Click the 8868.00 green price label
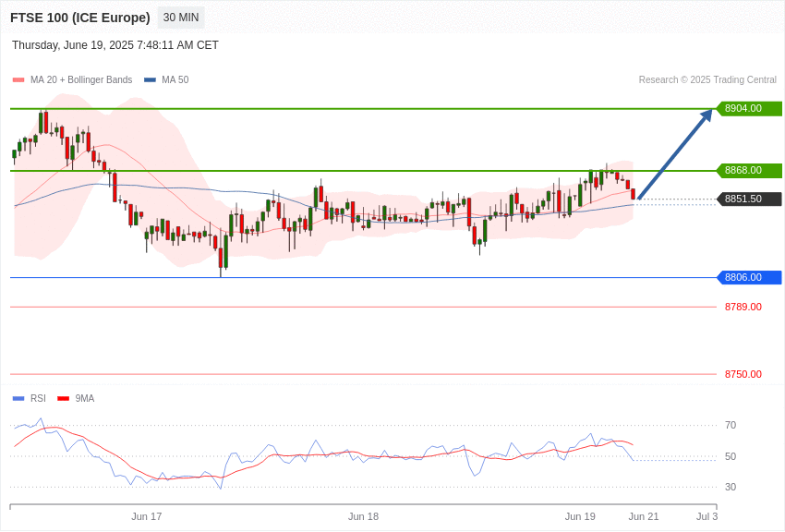 pyautogui.click(x=750, y=170)
